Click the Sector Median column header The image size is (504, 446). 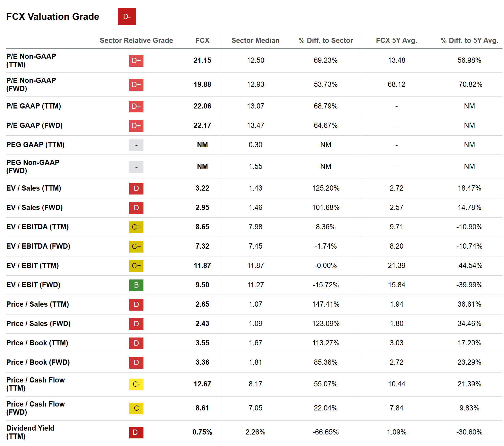click(x=255, y=41)
